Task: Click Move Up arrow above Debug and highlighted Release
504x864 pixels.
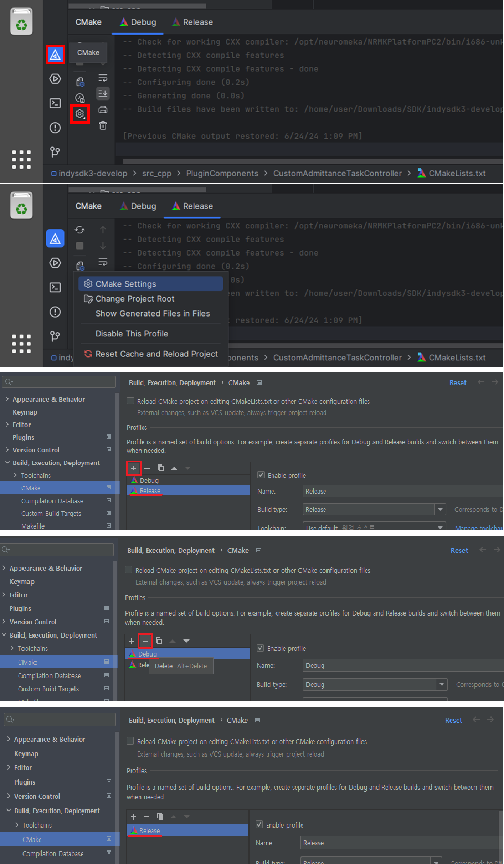Action: (174, 468)
